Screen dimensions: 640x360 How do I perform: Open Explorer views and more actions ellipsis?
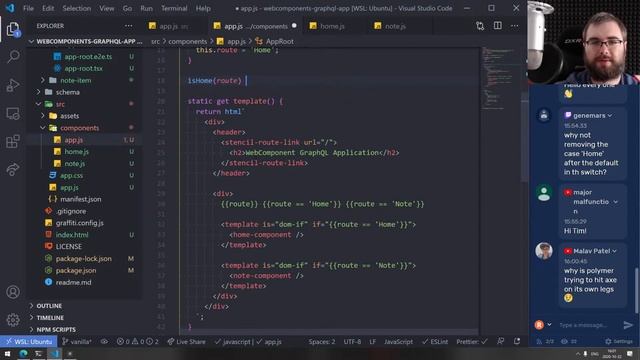click(x=129, y=26)
